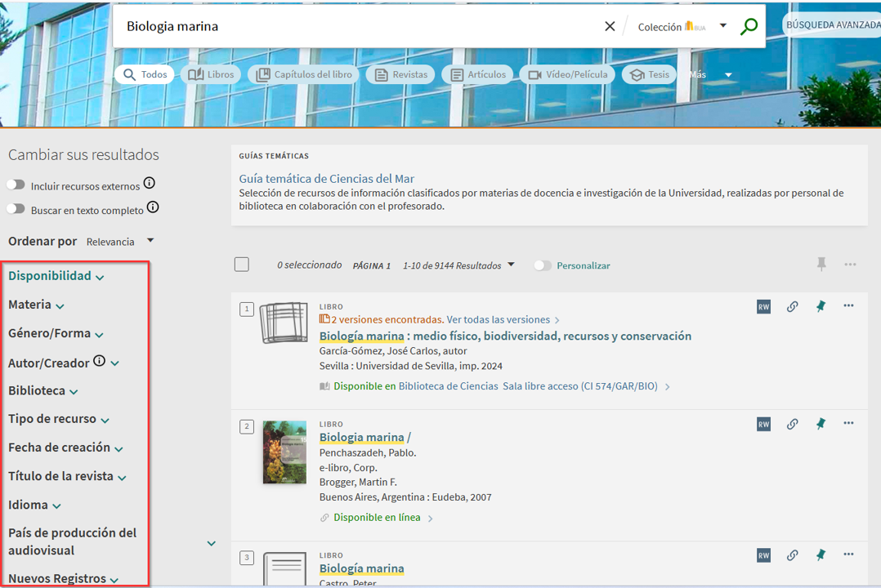The width and height of the screenshot is (881, 588).
Task: Pin result 1 to favorites
Action: point(821,306)
